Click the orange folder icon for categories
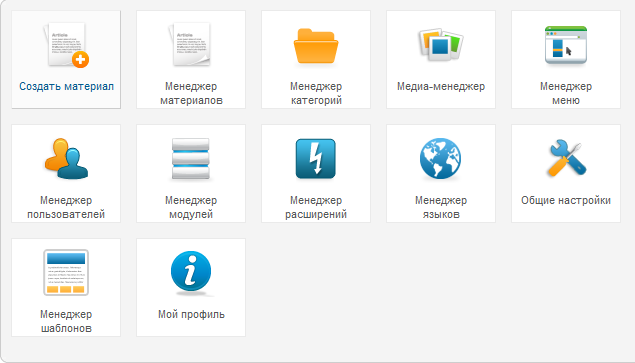635x363 pixels. [316, 46]
